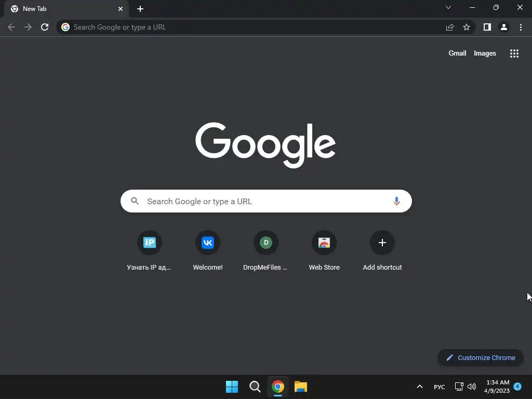Open the side panel

point(487,27)
